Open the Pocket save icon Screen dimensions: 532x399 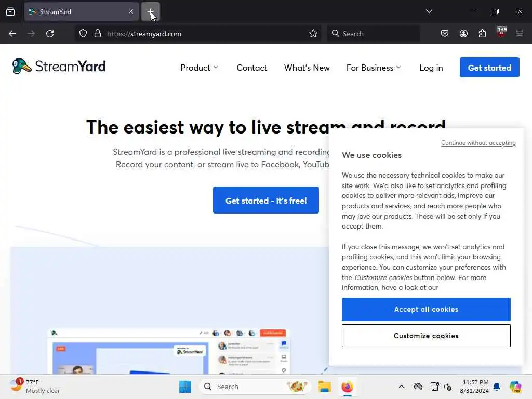pos(445,34)
